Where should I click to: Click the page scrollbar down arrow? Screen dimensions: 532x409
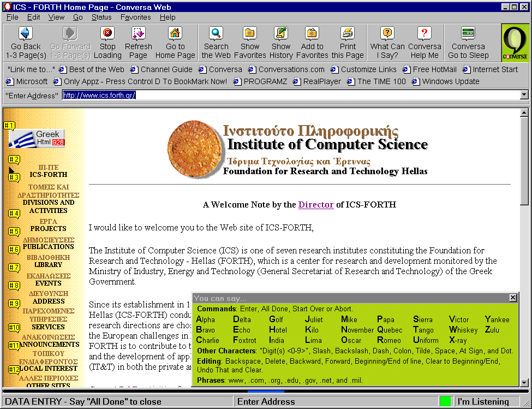(x=524, y=383)
